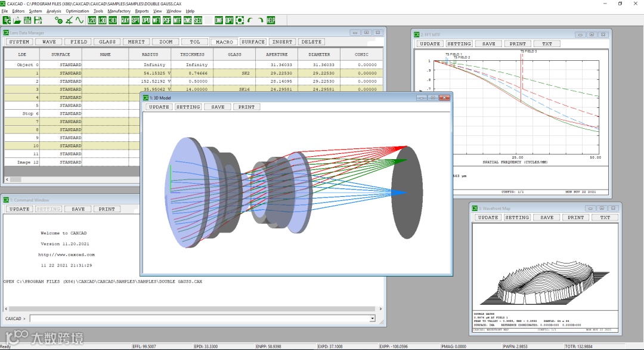Open the Editors menu

coord(18,11)
